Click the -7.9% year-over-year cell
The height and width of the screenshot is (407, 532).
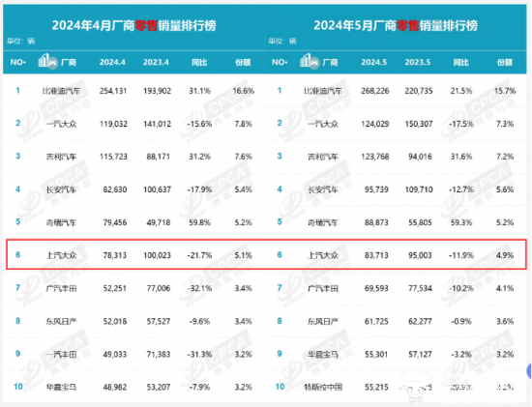click(x=199, y=387)
